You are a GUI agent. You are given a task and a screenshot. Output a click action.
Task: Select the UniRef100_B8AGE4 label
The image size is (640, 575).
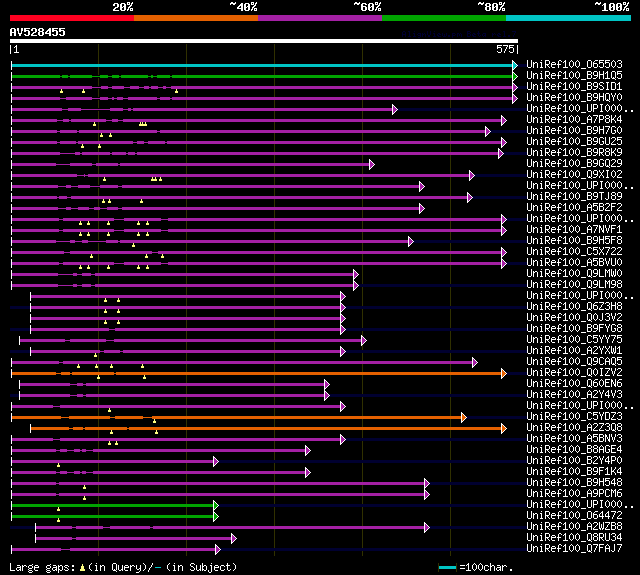[x=574, y=450]
